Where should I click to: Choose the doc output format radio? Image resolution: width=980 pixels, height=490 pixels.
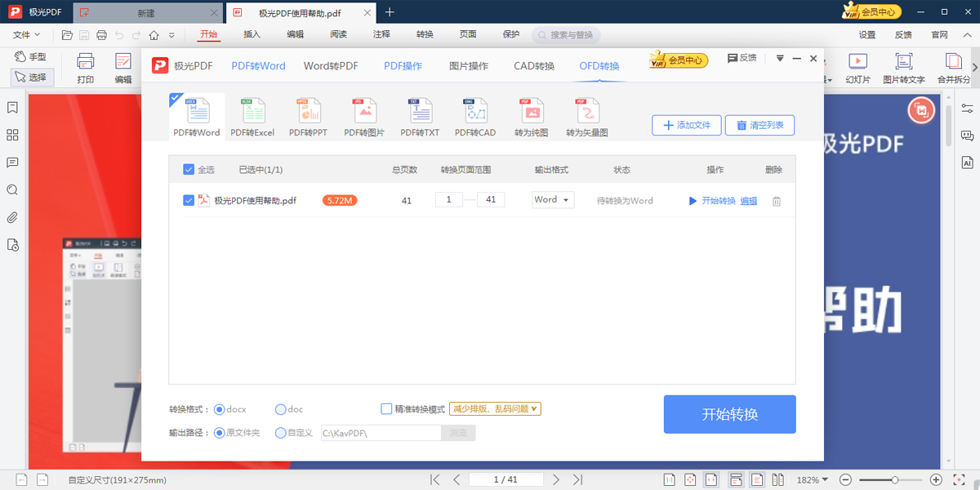coord(281,409)
